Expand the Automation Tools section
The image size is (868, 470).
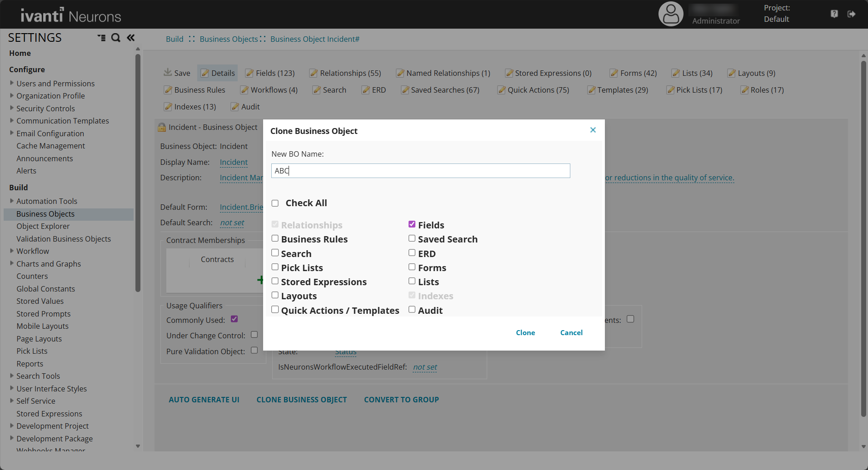pyautogui.click(x=12, y=201)
